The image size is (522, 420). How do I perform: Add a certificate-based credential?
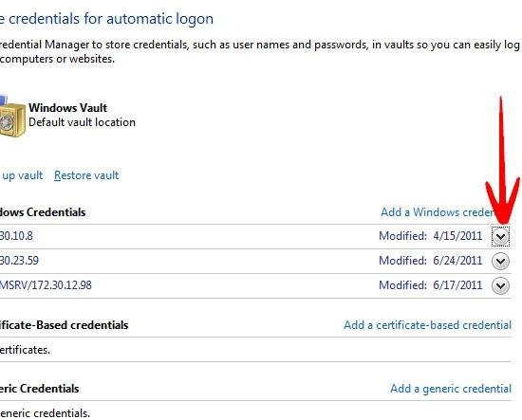(427, 325)
